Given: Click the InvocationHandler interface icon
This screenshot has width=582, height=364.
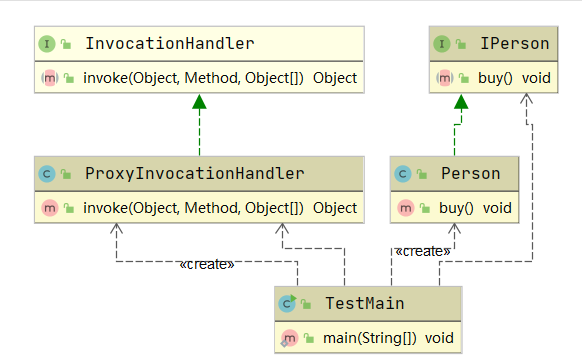Looking at the screenshot, I should pyautogui.click(x=47, y=44).
